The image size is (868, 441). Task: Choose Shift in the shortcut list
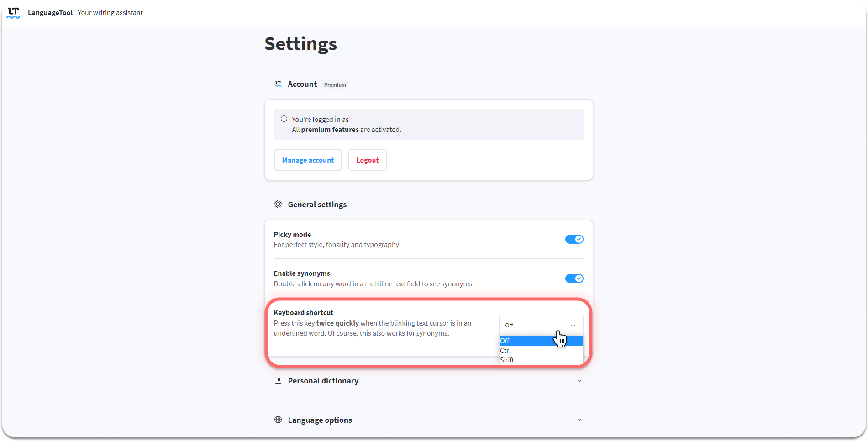click(x=541, y=360)
